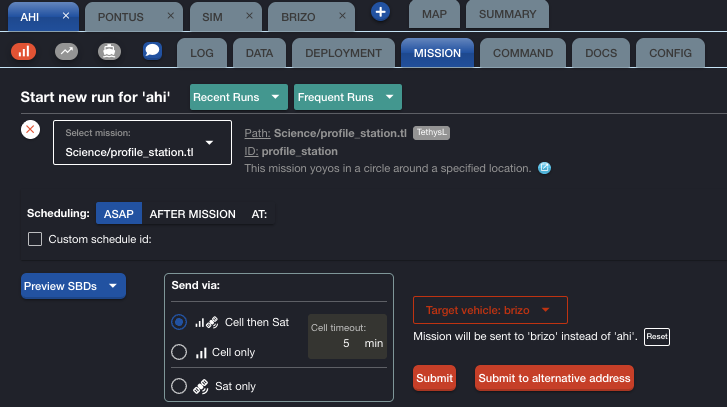Click the Cell timeout minutes field

(339, 343)
